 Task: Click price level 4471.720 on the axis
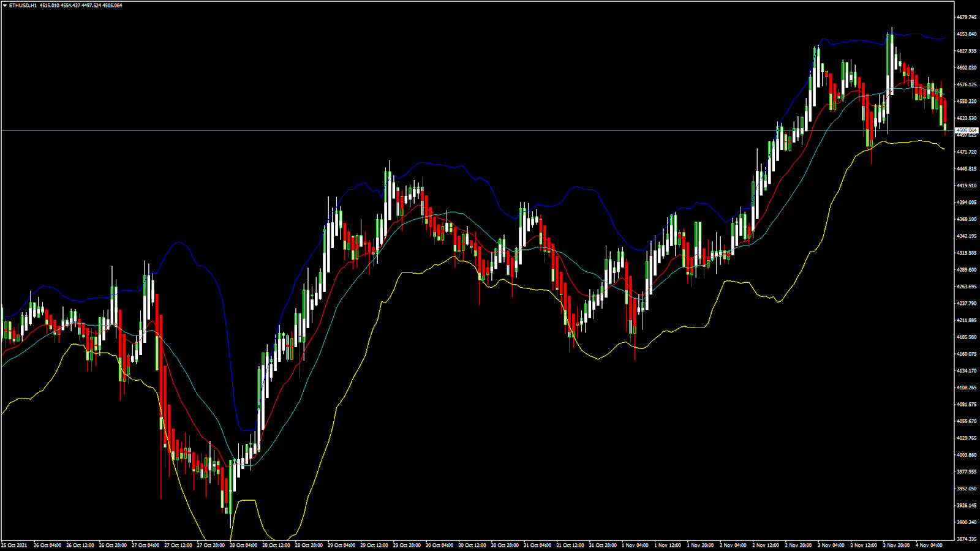967,152
